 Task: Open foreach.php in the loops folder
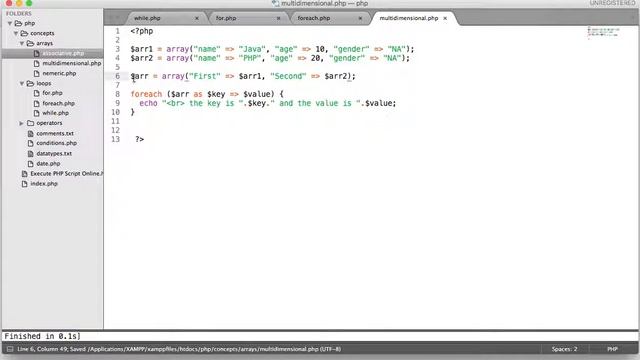coord(58,103)
